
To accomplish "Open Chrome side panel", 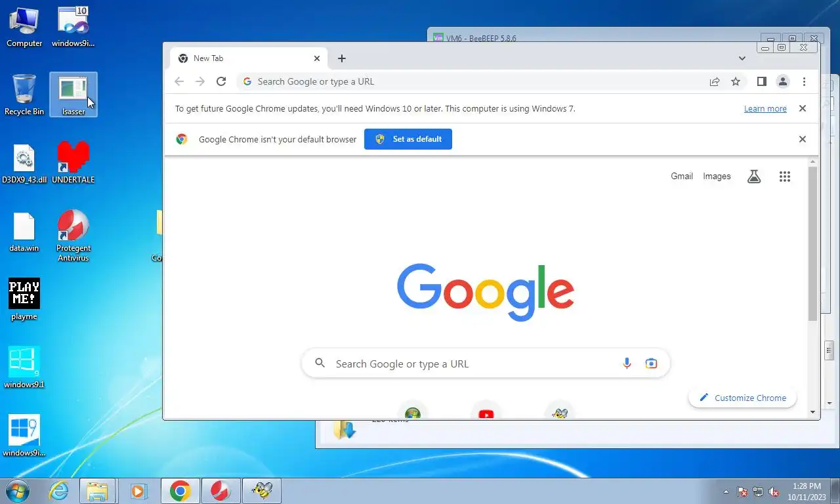I will click(x=761, y=81).
